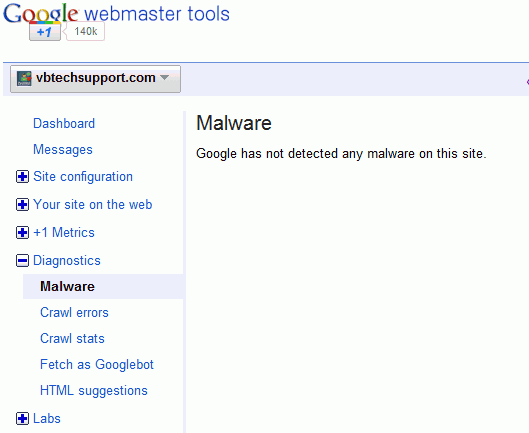The height and width of the screenshot is (433, 529).
Task: Click the 140k count bubble
Action: coord(85,31)
